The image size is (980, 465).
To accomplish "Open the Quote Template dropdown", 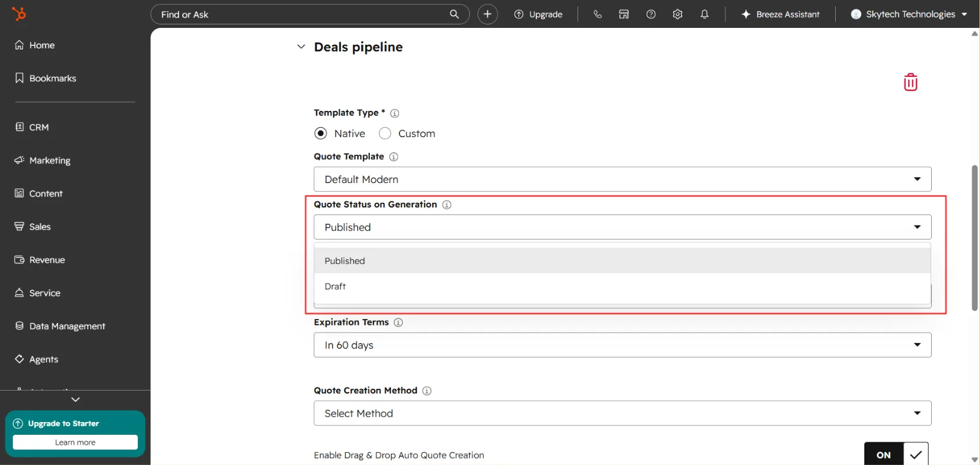I will pyautogui.click(x=622, y=179).
